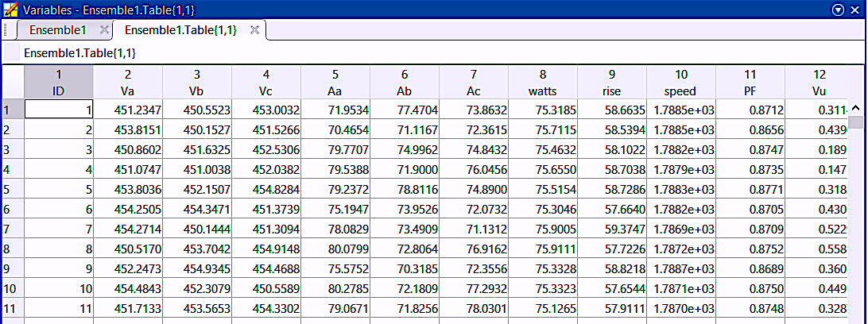Select the cell containing 450.1527

(x=197, y=130)
